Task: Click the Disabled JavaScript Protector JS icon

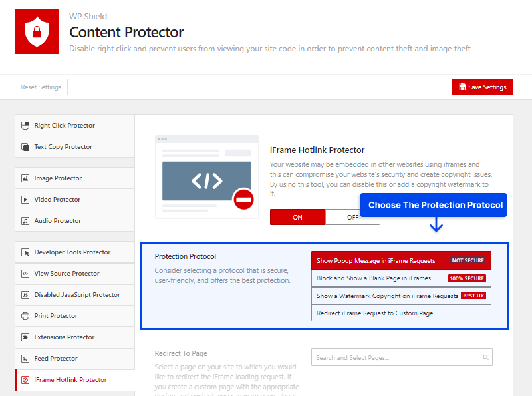Action: [x=25, y=295]
